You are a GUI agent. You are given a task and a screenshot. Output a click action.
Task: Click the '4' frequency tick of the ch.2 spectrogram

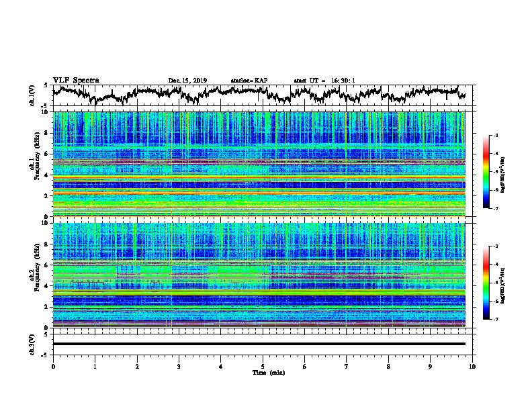(48, 286)
